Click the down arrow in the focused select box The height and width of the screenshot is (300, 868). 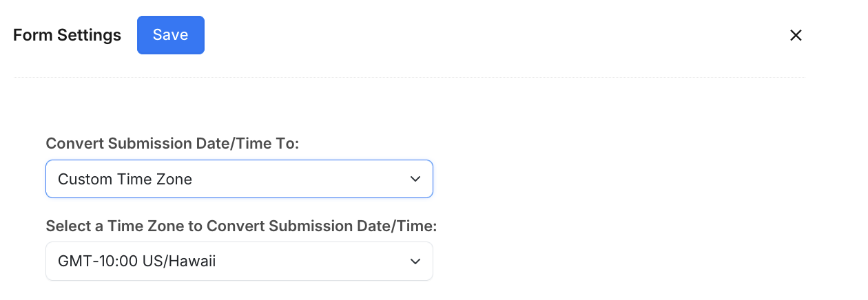tap(415, 179)
